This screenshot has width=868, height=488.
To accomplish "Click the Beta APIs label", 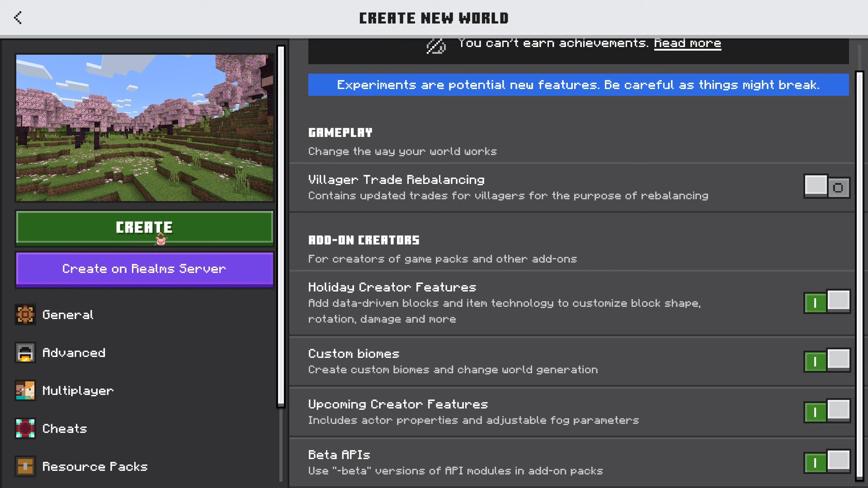I will (x=339, y=455).
